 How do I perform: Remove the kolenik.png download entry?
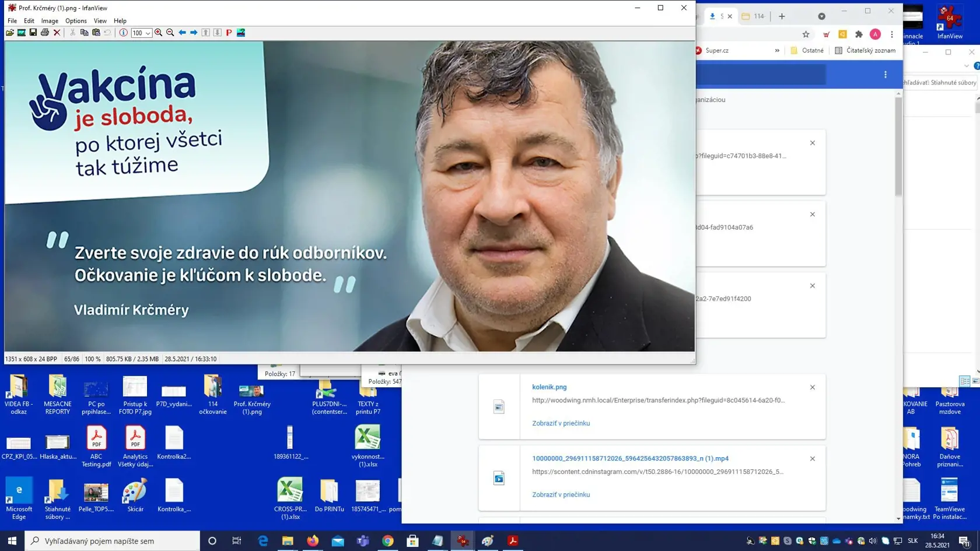pyautogui.click(x=813, y=387)
